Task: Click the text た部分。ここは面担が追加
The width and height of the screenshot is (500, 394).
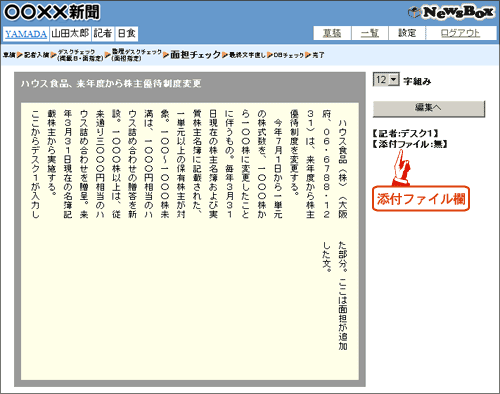Action: (343, 296)
